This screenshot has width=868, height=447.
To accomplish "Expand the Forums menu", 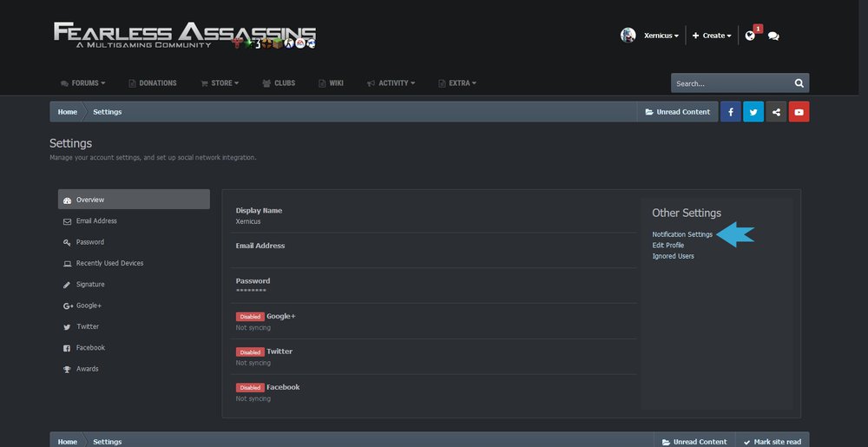I will (83, 83).
